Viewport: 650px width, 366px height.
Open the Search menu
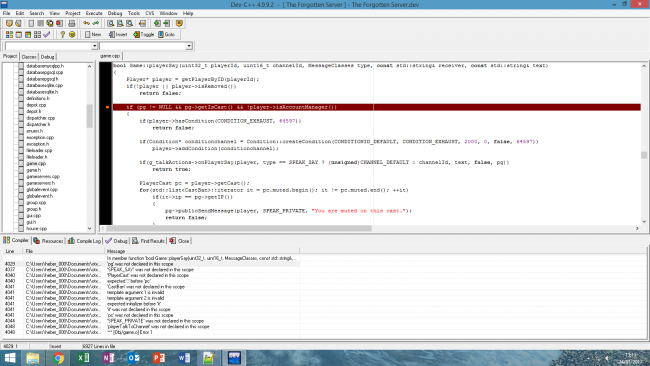pyautogui.click(x=36, y=13)
